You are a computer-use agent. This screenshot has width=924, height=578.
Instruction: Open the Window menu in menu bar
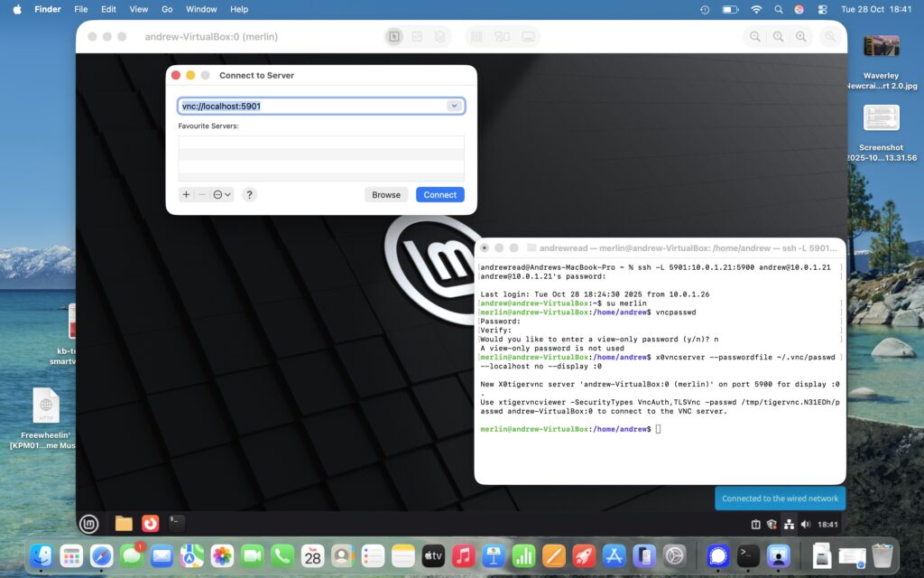pos(201,9)
